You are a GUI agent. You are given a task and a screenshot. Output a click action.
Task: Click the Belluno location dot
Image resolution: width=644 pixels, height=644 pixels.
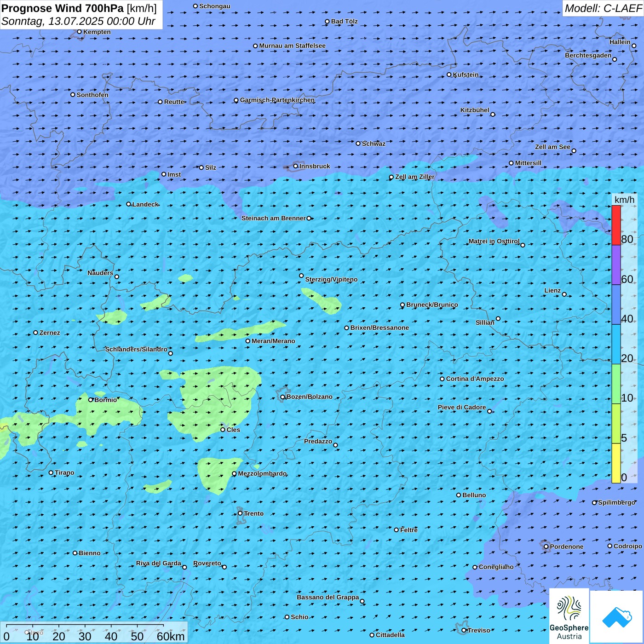(x=459, y=495)
